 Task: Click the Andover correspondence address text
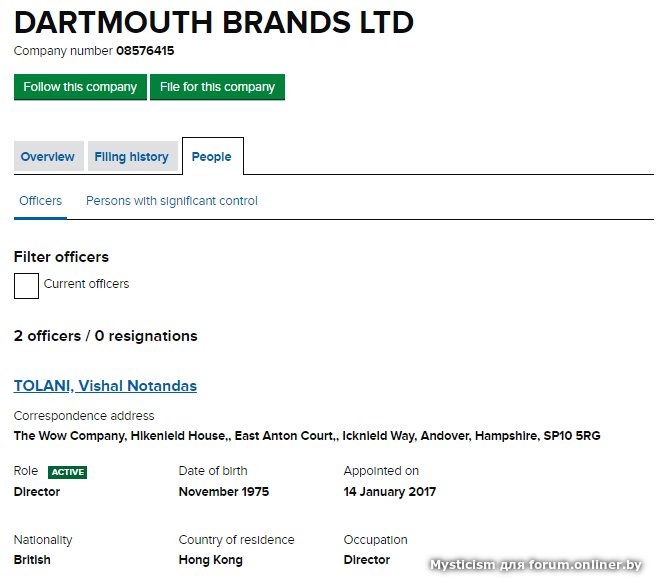click(307, 436)
